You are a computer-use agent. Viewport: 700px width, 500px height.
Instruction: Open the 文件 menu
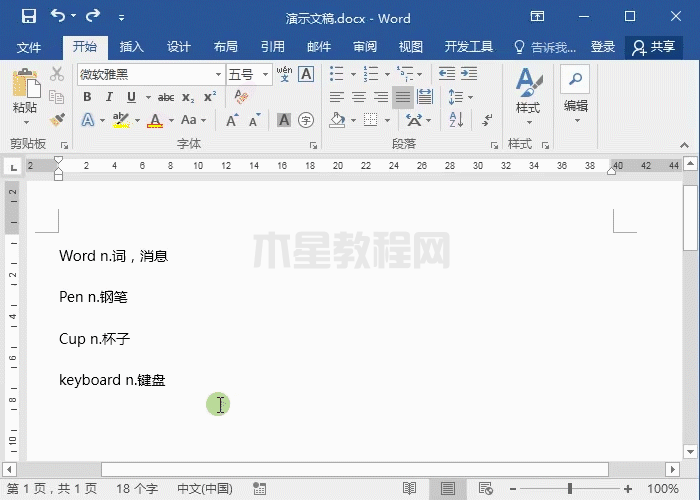(29, 47)
